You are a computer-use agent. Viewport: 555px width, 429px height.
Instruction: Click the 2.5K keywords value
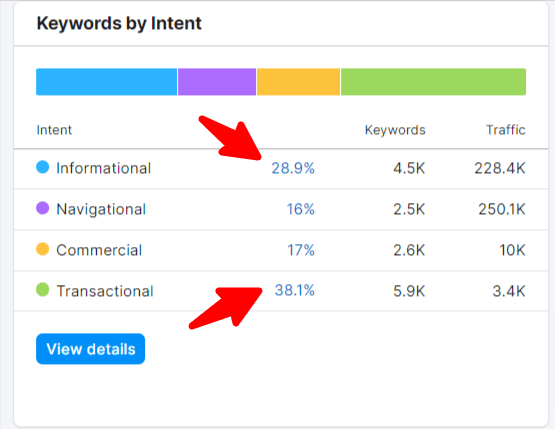409,209
